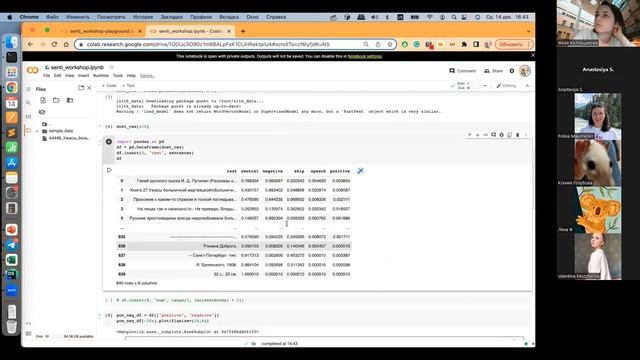Open Finder from the Dock
The height and width of the screenshot is (360, 640).
point(11,41)
